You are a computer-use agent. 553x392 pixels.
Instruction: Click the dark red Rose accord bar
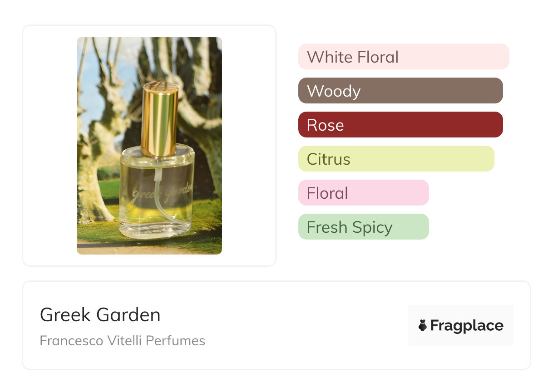[x=400, y=125]
